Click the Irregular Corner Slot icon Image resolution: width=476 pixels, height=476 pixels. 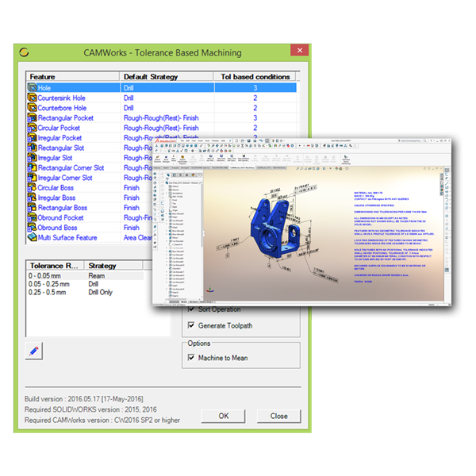click(x=33, y=178)
